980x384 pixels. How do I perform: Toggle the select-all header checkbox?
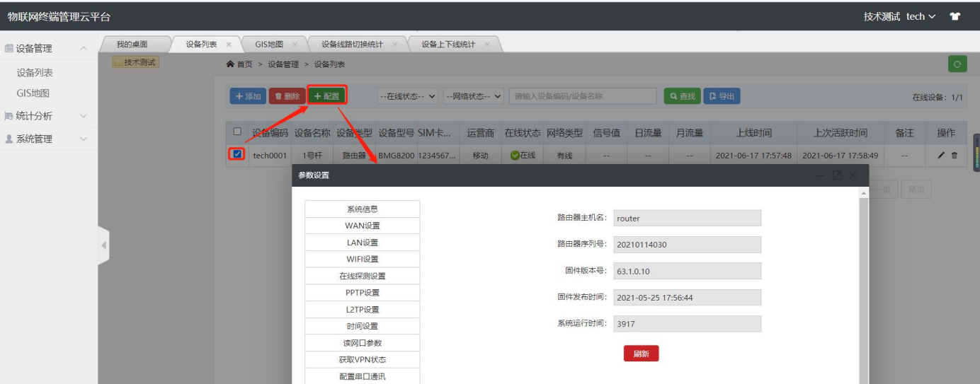click(x=237, y=132)
